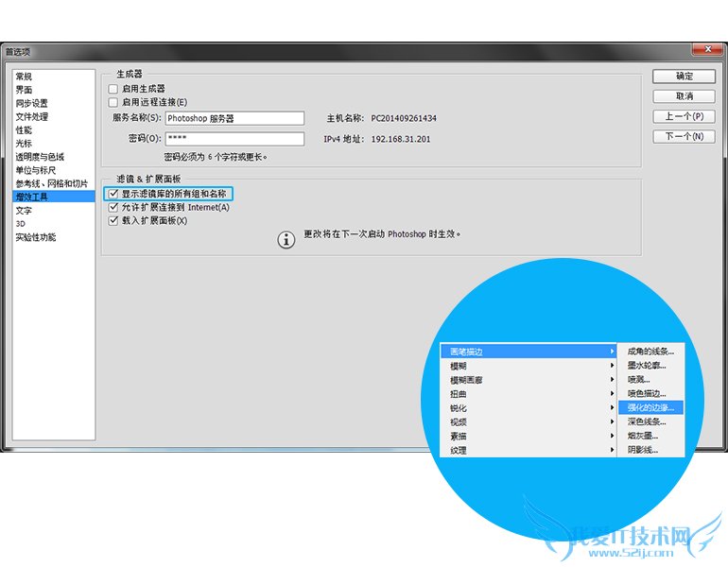Open the 同步设置 preferences category
The width and height of the screenshot is (728, 567).
[54, 103]
